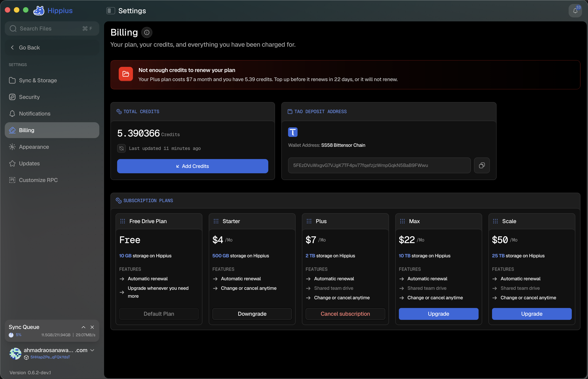This screenshot has width=588, height=379.
Task: Click the 5.390366 Credits balance
Action: (x=148, y=133)
